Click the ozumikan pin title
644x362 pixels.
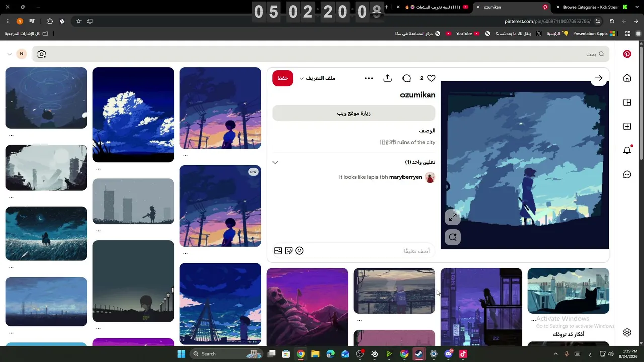(x=418, y=95)
